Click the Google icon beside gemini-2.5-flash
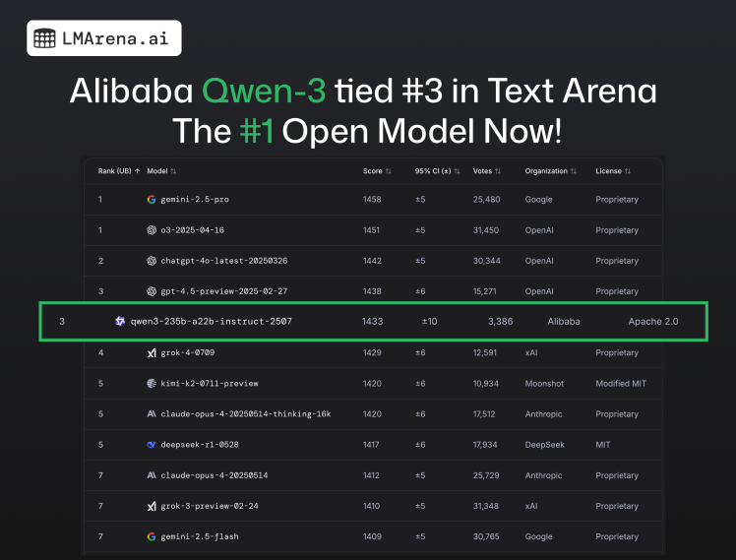This screenshot has width=736, height=560. pyautogui.click(x=152, y=536)
